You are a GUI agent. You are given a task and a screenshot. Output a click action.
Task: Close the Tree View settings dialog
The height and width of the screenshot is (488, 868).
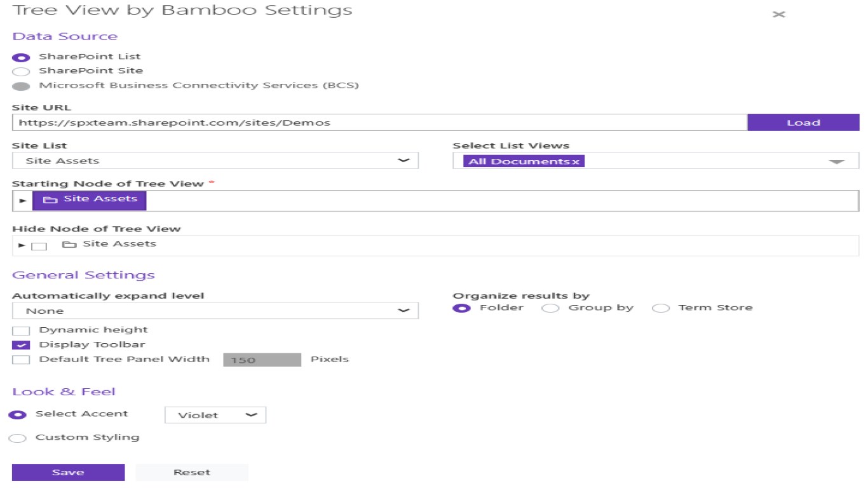pyautogui.click(x=778, y=14)
